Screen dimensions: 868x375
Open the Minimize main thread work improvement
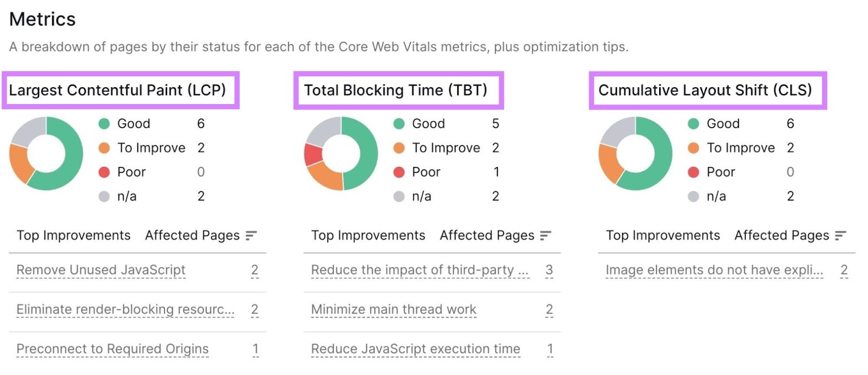click(393, 309)
